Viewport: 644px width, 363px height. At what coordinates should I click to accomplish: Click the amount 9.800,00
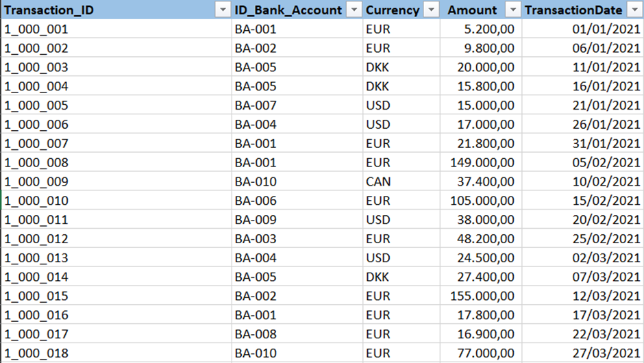pos(489,48)
